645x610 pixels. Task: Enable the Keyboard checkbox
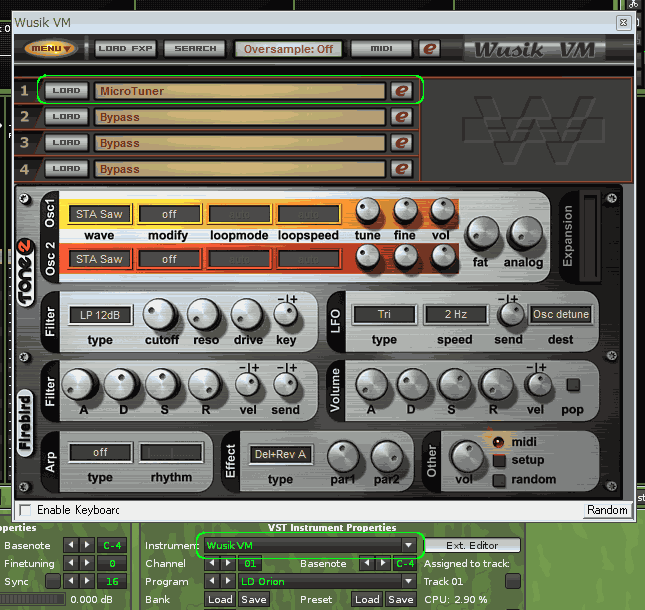coord(25,510)
